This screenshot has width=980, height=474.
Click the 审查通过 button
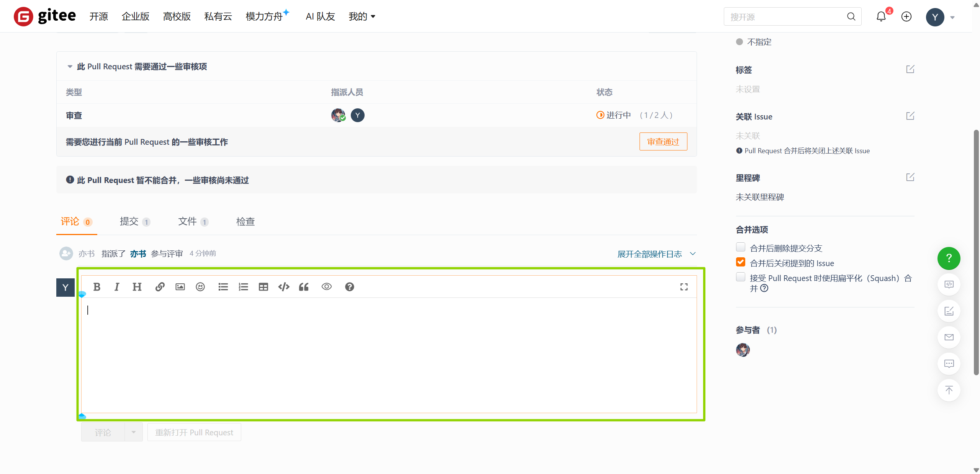663,142
